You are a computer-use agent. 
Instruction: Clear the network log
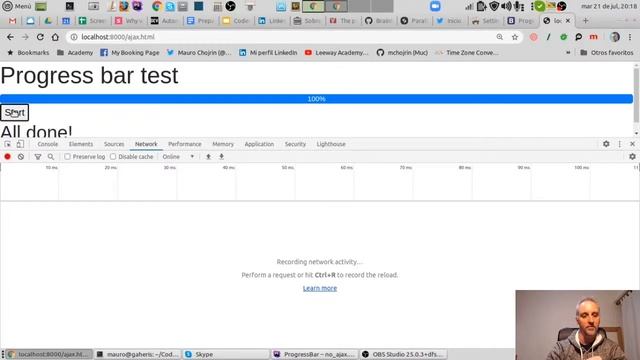(21, 156)
